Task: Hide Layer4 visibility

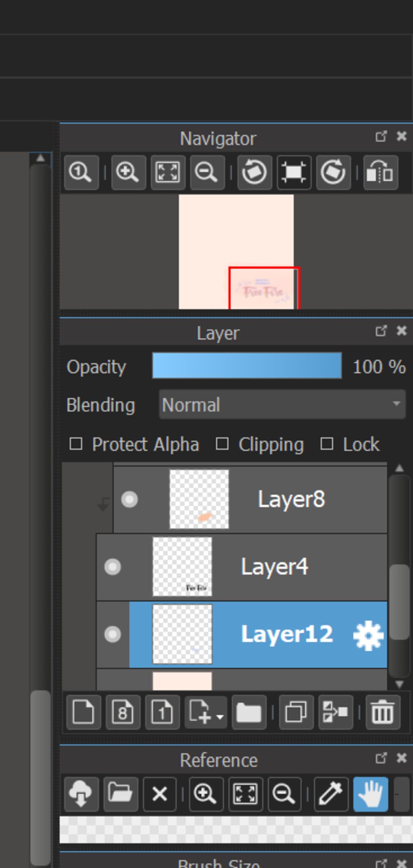Action: click(x=113, y=567)
